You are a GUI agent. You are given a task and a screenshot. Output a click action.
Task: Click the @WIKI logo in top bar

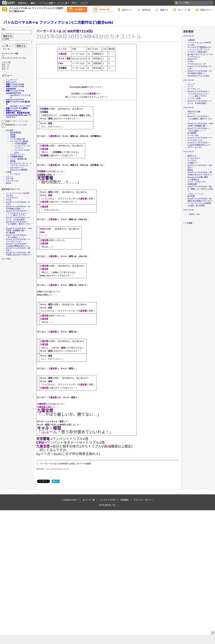9,3
